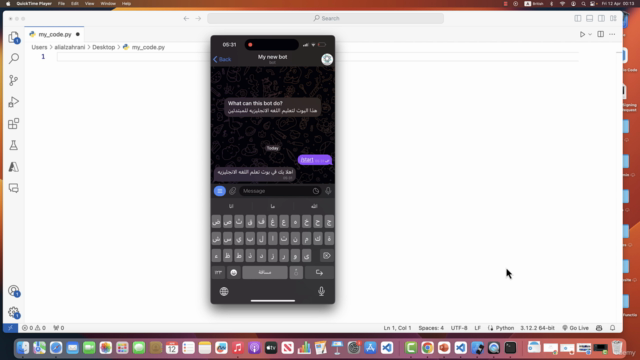Tap the keyboard space bar
The width and height of the screenshot is (640, 360).
tap(265, 273)
